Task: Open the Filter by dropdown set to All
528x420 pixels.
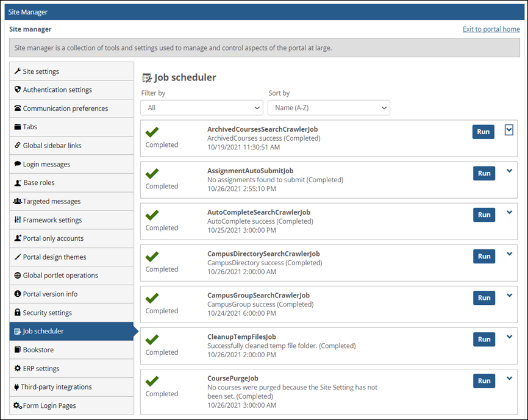Action: [202, 108]
